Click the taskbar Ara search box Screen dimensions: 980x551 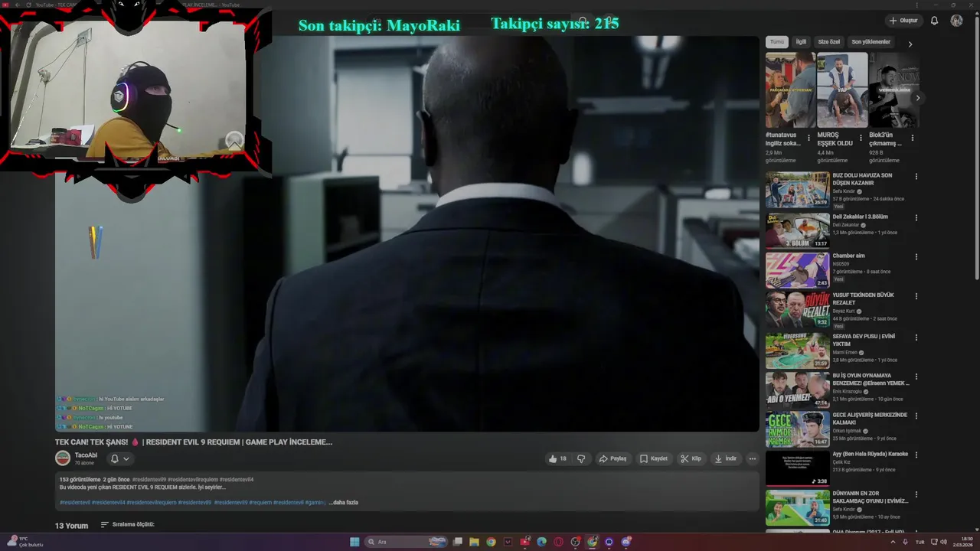(406, 542)
